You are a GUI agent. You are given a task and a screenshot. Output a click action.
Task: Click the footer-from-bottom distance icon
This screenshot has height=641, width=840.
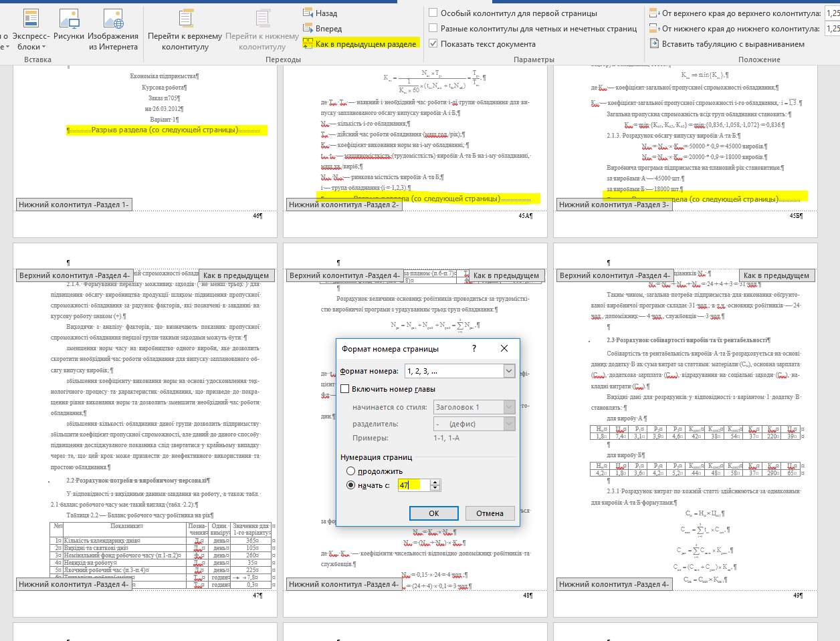click(655, 28)
